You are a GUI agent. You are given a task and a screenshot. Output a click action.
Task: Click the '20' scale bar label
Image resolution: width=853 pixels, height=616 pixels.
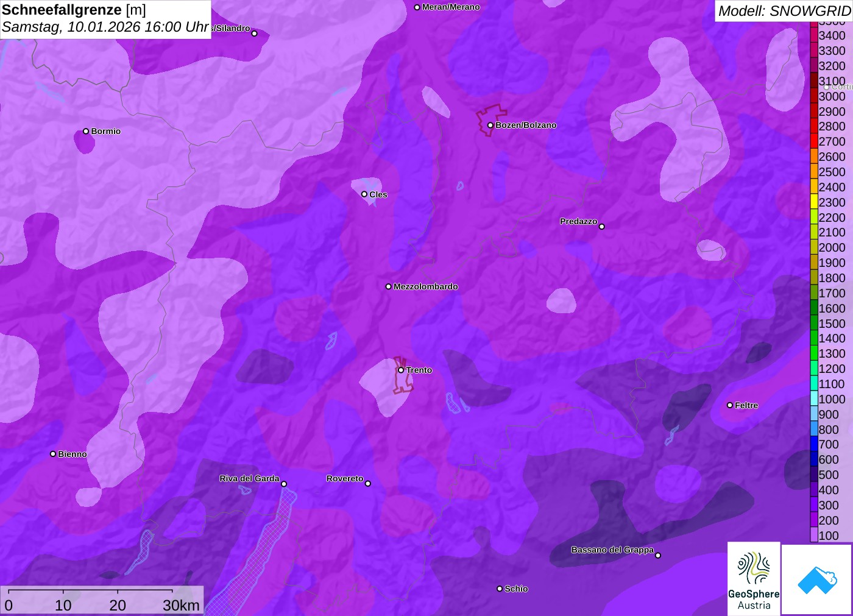pyautogui.click(x=118, y=605)
